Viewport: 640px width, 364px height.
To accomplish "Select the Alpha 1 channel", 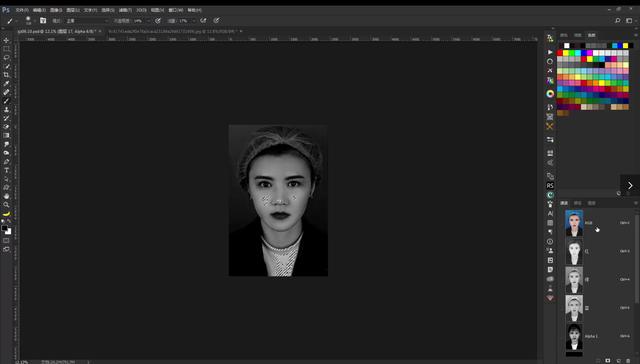I will tap(597, 336).
